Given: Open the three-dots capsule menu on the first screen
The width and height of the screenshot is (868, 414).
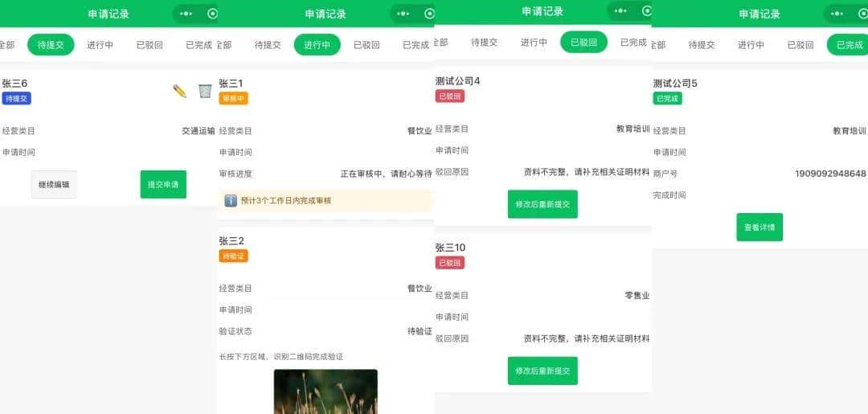Looking at the screenshot, I should tap(186, 14).
